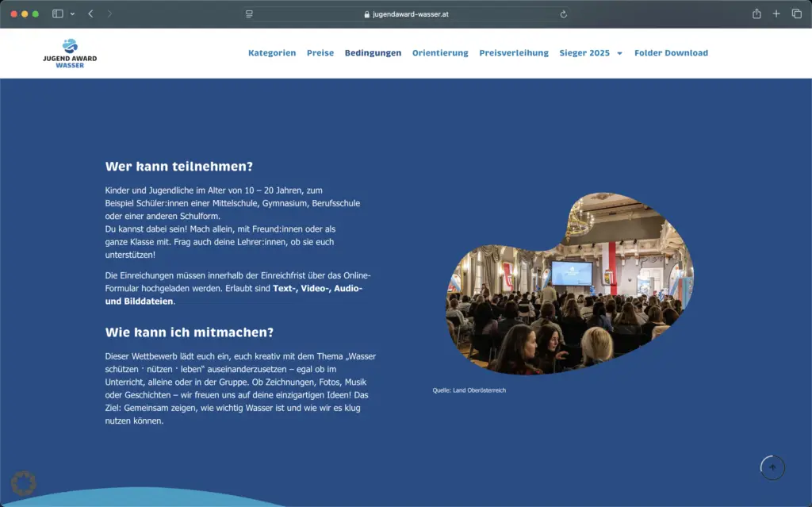
Task: Click the scroll-to-top arrow button
Action: click(772, 467)
